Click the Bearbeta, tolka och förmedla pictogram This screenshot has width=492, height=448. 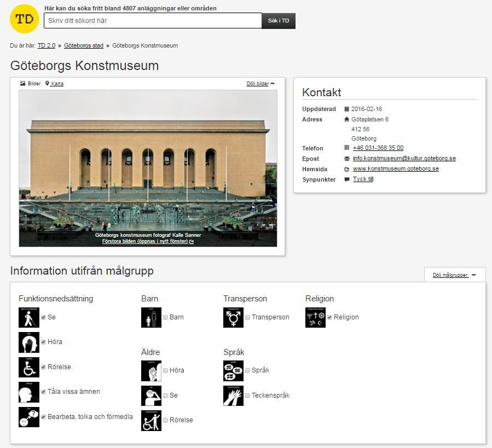[x=29, y=417]
